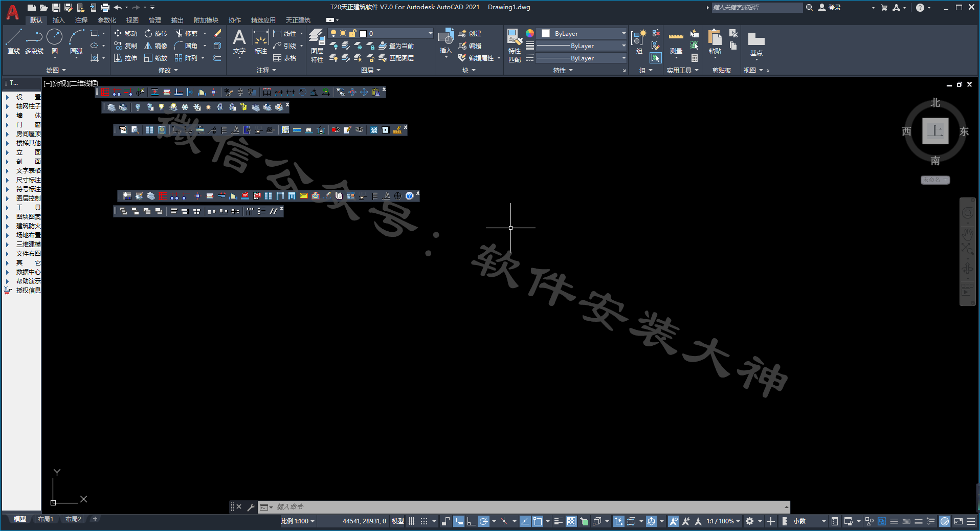Click the 复制 (Copy) tool

tap(126, 46)
